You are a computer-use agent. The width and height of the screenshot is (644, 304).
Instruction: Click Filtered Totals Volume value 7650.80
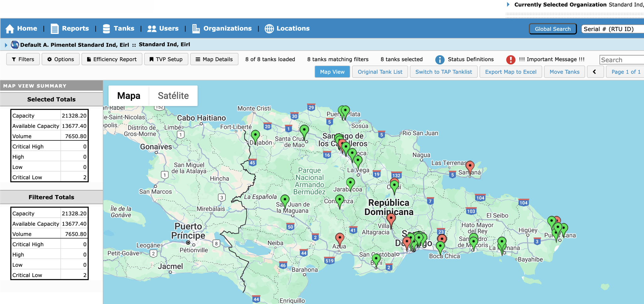coord(75,234)
